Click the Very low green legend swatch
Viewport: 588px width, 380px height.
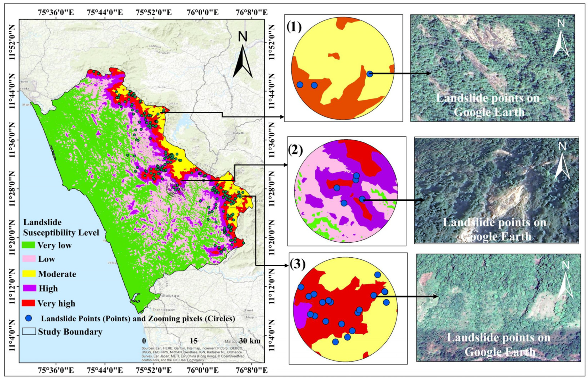[28, 245]
